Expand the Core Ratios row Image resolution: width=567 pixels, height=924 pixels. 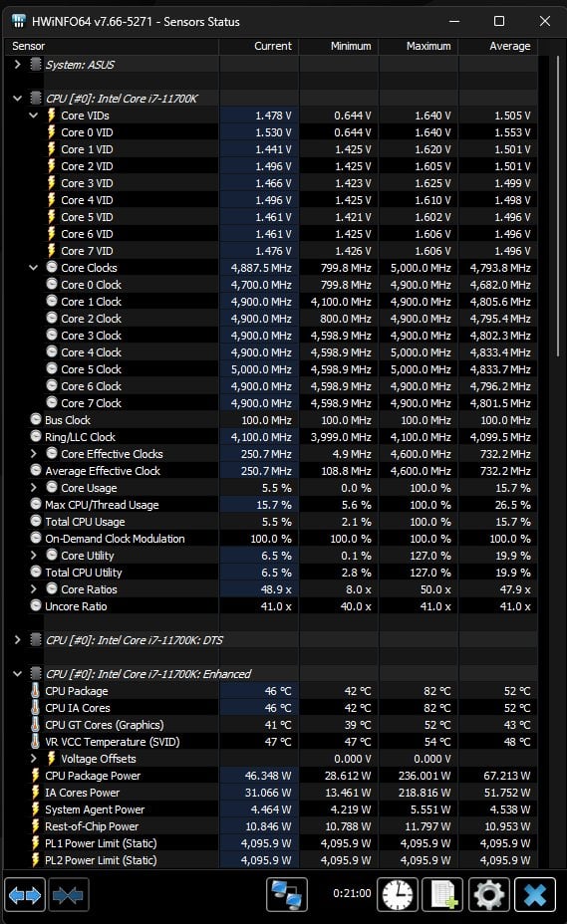tap(34, 588)
